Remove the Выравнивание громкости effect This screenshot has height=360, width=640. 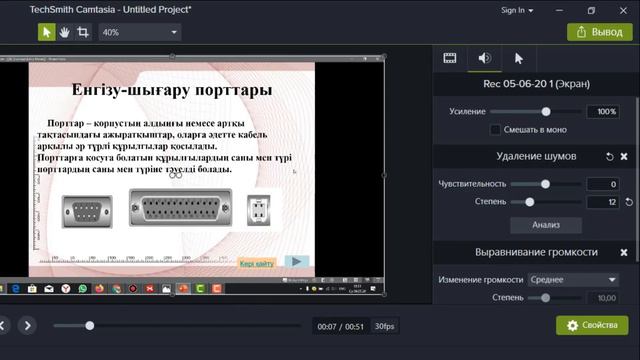pos(624,253)
